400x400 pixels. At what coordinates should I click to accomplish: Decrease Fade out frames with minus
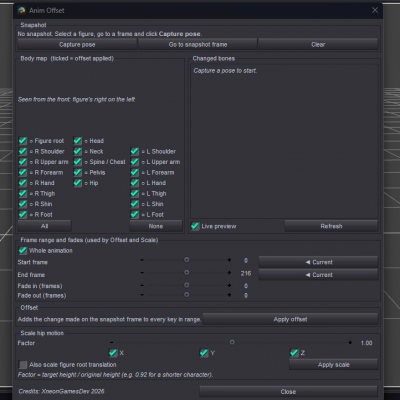(142, 295)
